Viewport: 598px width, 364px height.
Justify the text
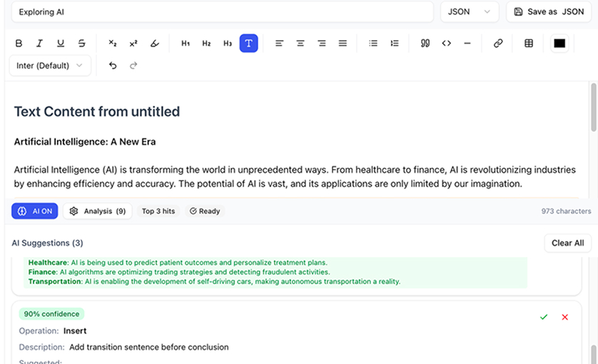coord(343,44)
